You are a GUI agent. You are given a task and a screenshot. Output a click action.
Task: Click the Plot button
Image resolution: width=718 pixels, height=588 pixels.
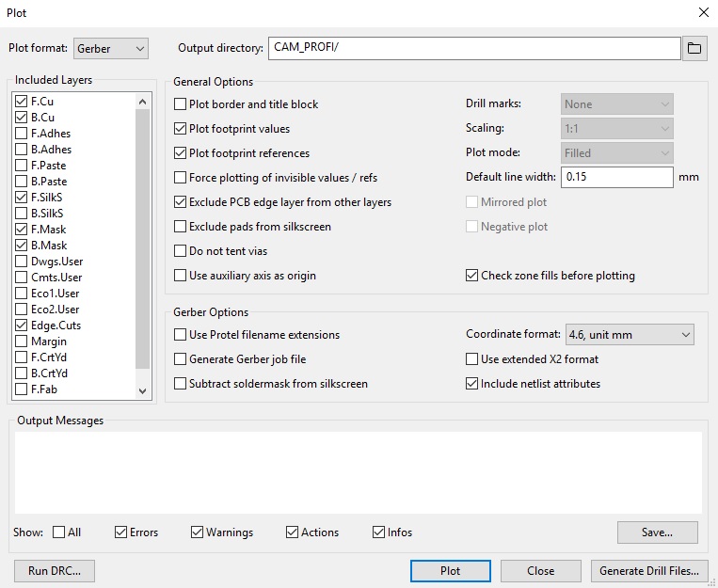pos(451,571)
